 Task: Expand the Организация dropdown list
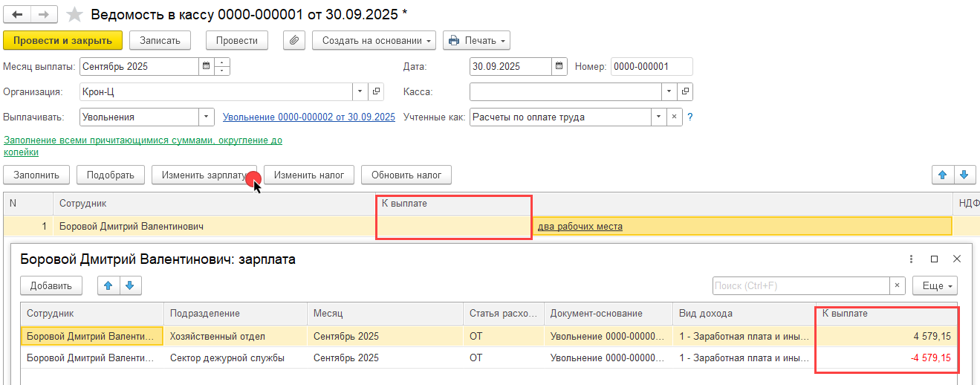[x=360, y=91]
